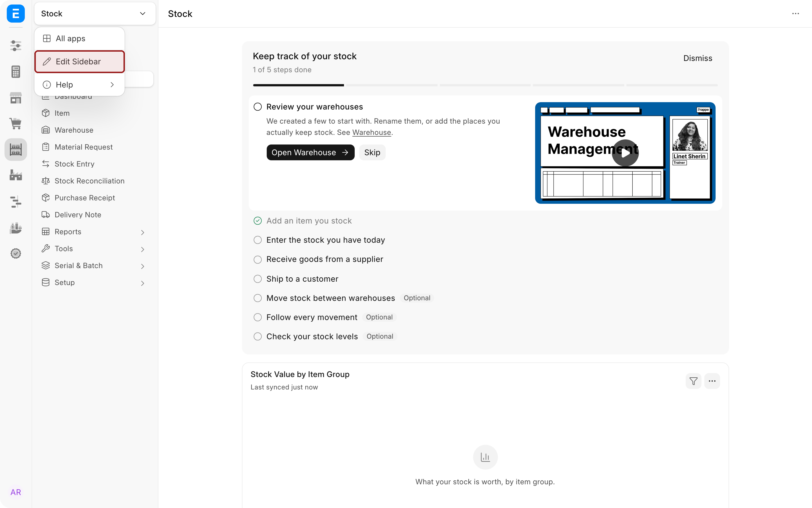812x508 pixels.
Task: Dismiss the stock onboarding card
Action: pos(698,58)
